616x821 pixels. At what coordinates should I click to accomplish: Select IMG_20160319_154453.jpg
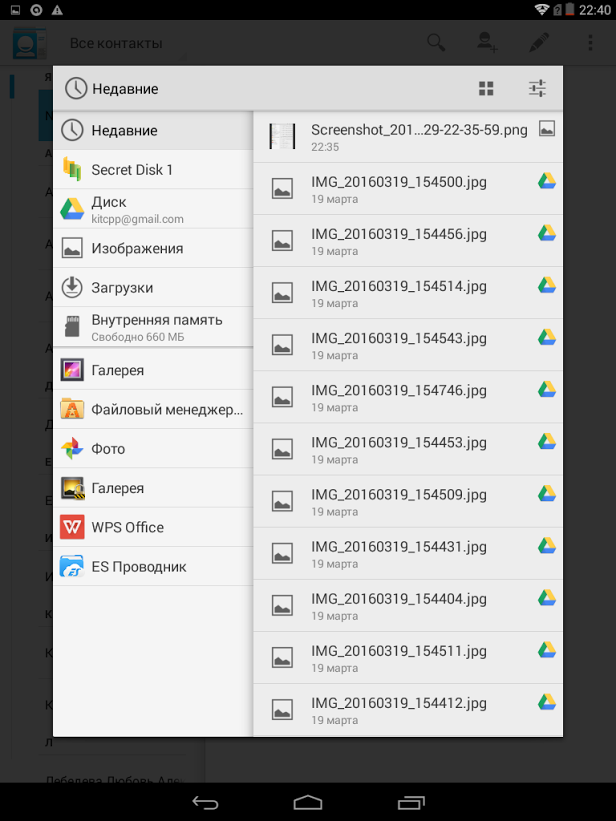(x=408, y=449)
